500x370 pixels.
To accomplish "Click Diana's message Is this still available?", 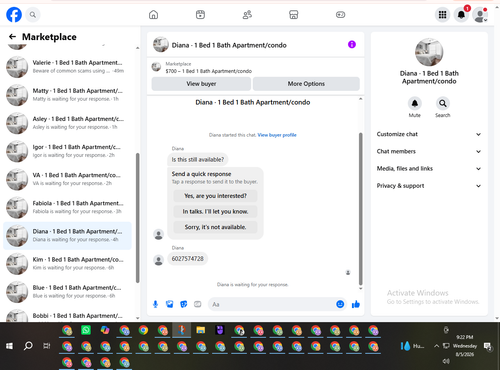I will click(198, 160).
